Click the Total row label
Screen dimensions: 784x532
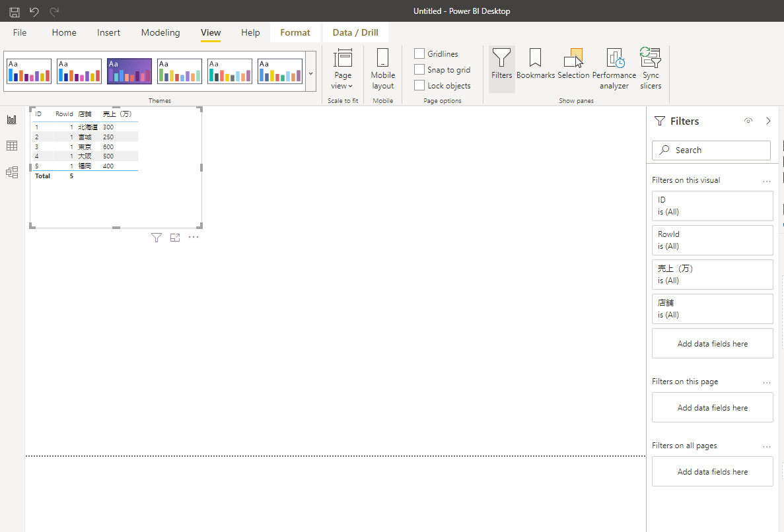(x=42, y=176)
